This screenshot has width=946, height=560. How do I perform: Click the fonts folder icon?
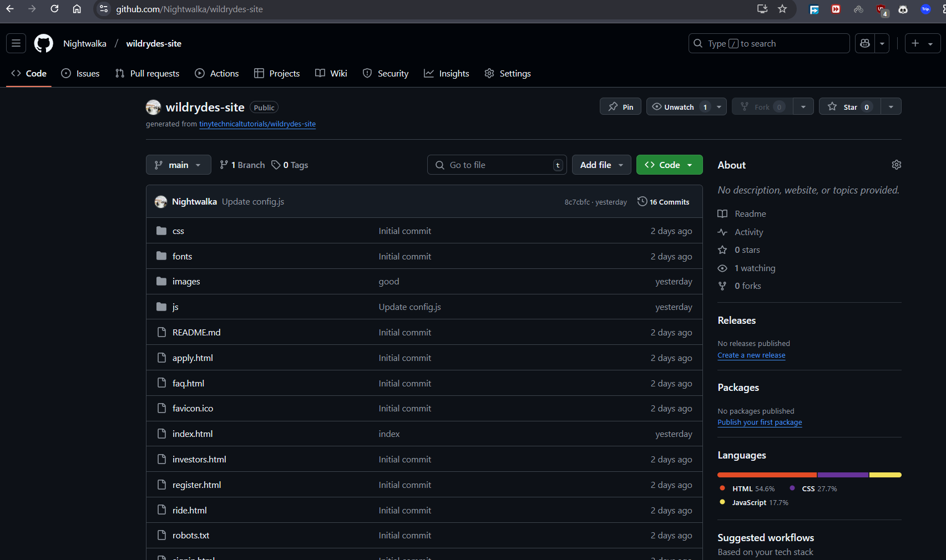[161, 256]
